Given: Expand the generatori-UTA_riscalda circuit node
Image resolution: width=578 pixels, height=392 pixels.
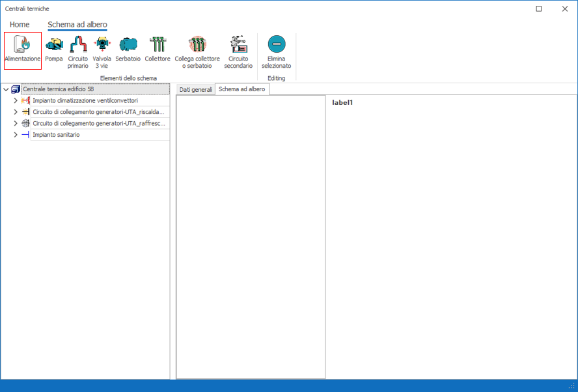Looking at the screenshot, I should (16, 112).
